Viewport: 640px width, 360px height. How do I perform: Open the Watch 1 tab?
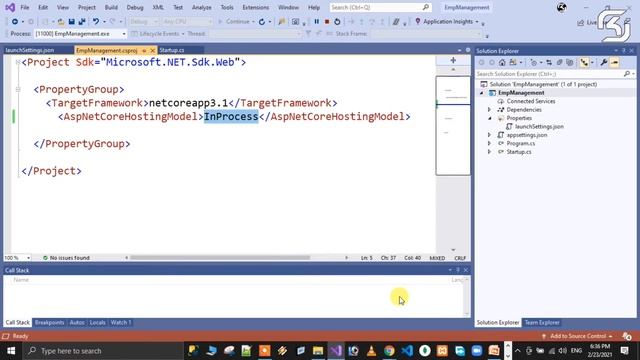[121, 322]
